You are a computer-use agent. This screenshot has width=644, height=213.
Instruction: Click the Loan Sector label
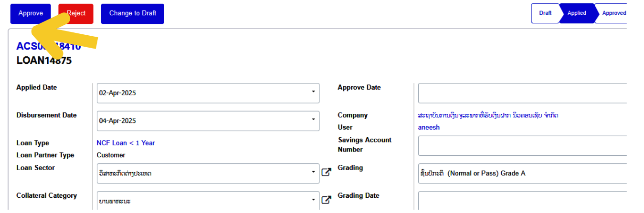tap(35, 168)
